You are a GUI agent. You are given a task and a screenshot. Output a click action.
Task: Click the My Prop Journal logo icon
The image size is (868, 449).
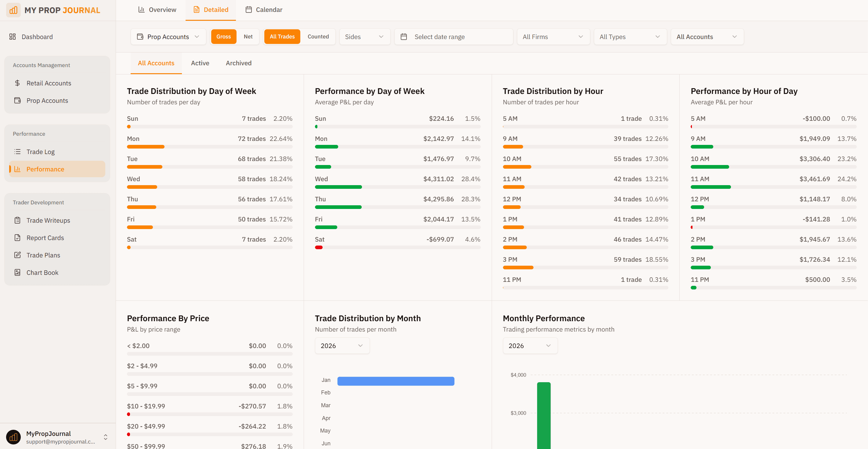[x=13, y=10]
